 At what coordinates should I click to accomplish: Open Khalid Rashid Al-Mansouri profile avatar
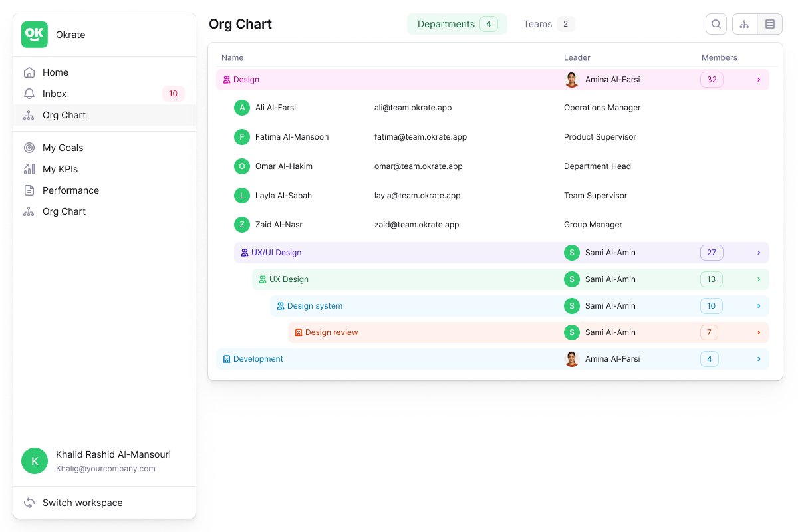35,461
